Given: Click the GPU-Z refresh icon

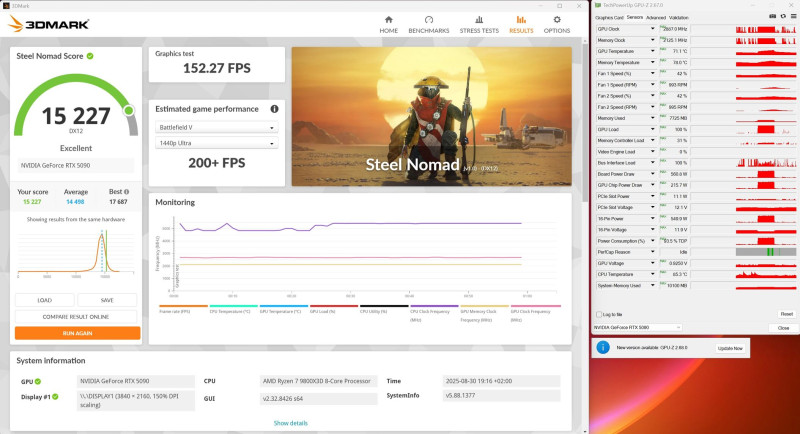Looking at the screenshot, I should (783, 17).
